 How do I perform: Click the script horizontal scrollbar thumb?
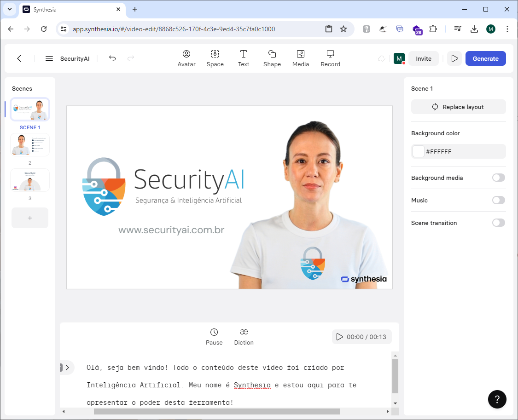[217, 411]
